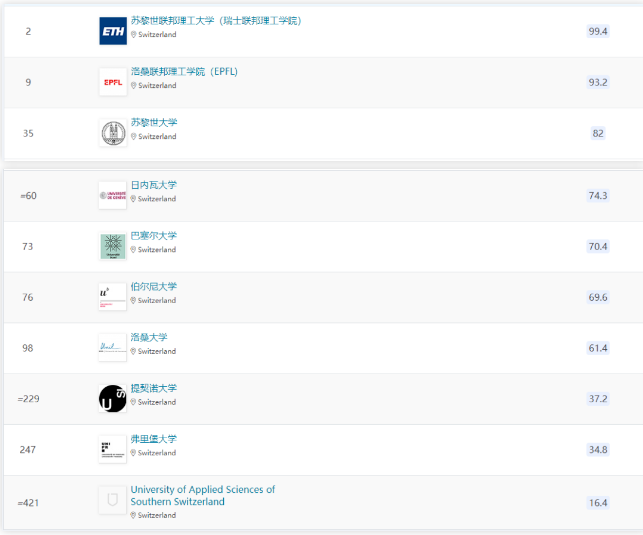Click the score value 69.6
Viewport: 643px width, 535px height.
click(598, 297)
